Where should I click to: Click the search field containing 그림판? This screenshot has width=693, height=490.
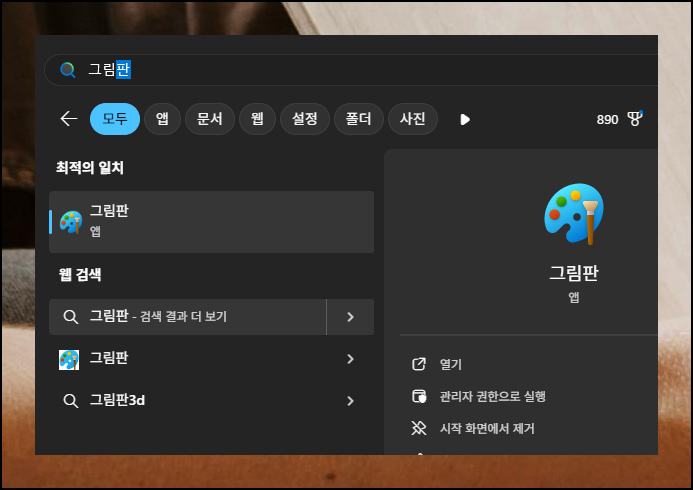coord(351,70)
